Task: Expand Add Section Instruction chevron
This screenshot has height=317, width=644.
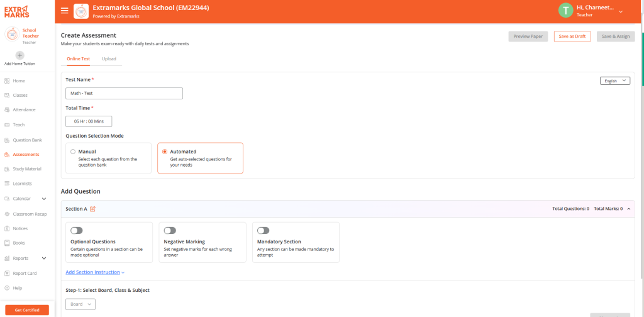Action: [123, 272]
